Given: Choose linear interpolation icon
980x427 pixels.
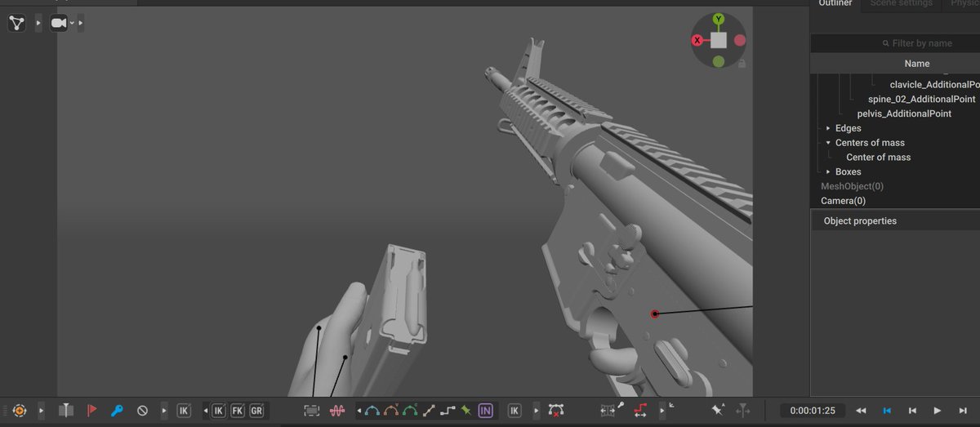Looking at the screenshot, I should [430, 411].
